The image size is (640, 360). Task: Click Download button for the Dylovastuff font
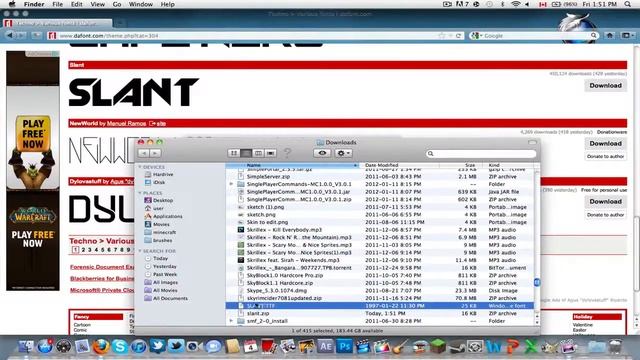click(x=605, y=202)
